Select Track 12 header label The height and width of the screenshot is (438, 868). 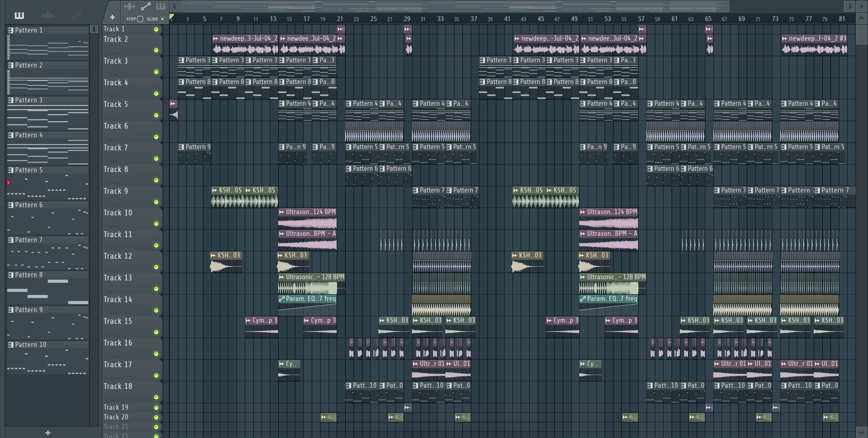[x=118, y=256]
